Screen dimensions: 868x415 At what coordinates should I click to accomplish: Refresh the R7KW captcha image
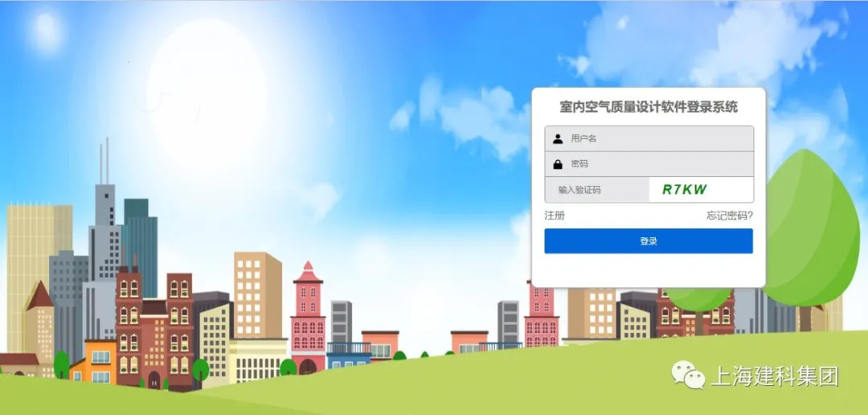(701, 190)
